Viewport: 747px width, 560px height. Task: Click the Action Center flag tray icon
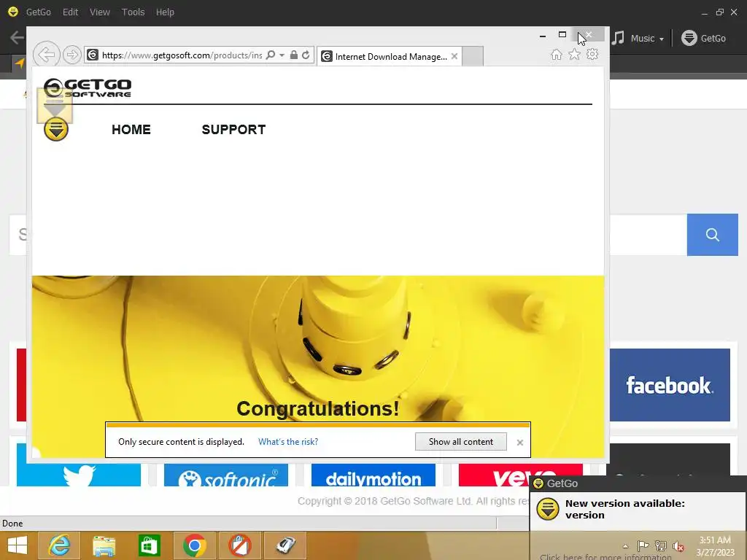point(643,545)
